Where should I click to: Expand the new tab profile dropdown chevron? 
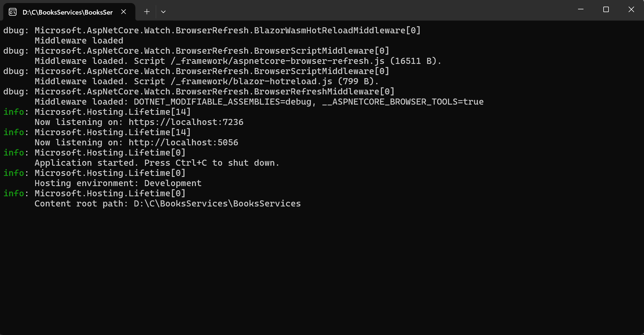163,12
